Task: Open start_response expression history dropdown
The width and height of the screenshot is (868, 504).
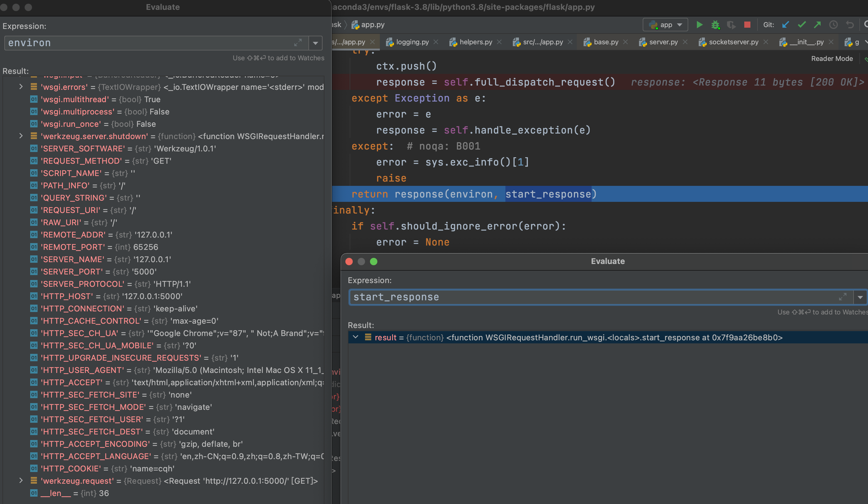Action: coord(860,297)
